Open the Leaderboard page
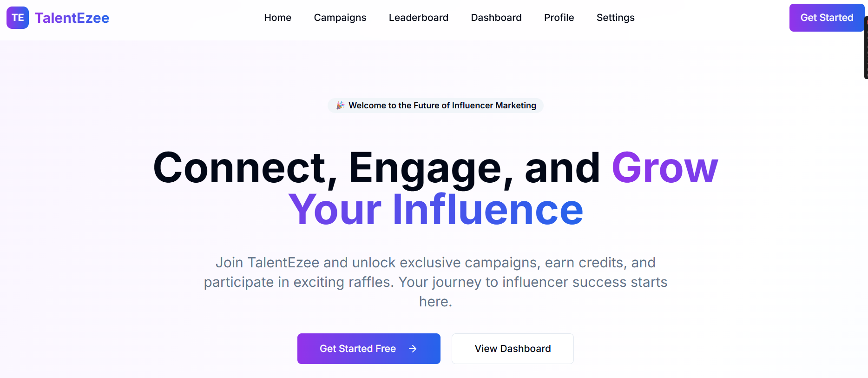Viewport: 868px width, 378px height. point(418,18)
